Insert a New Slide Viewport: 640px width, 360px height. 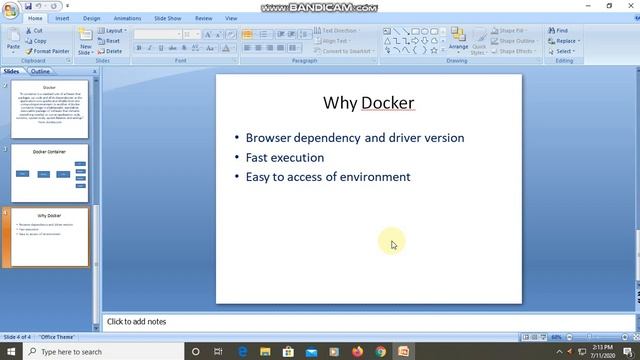[85, 41]
